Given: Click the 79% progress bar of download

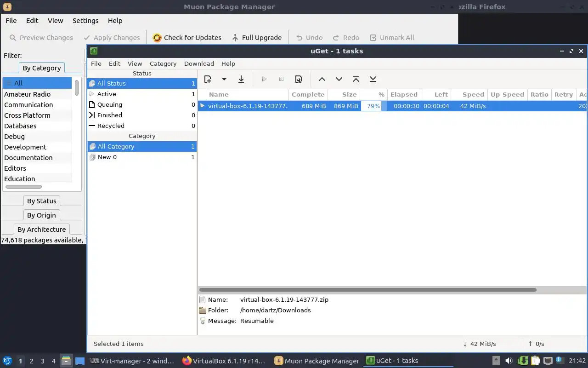Looking at the screenshot, I should click(373, 106).
